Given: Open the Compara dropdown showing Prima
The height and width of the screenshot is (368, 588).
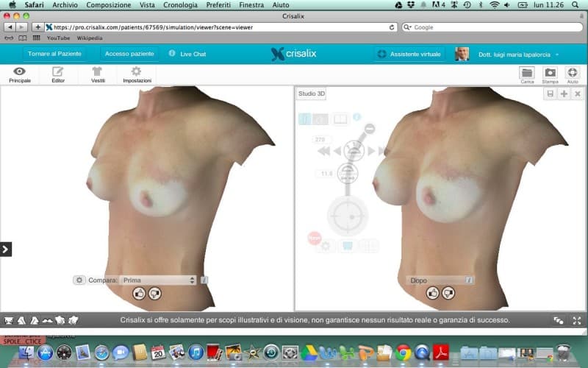Looking at the screenshot, I should [159, 280].
